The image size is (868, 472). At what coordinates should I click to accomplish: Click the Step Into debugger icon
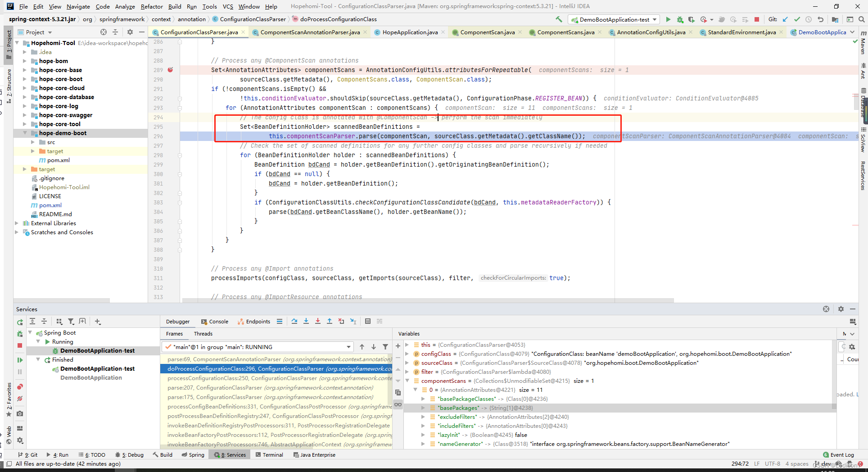pyautogui.click(x=306, y=321)
